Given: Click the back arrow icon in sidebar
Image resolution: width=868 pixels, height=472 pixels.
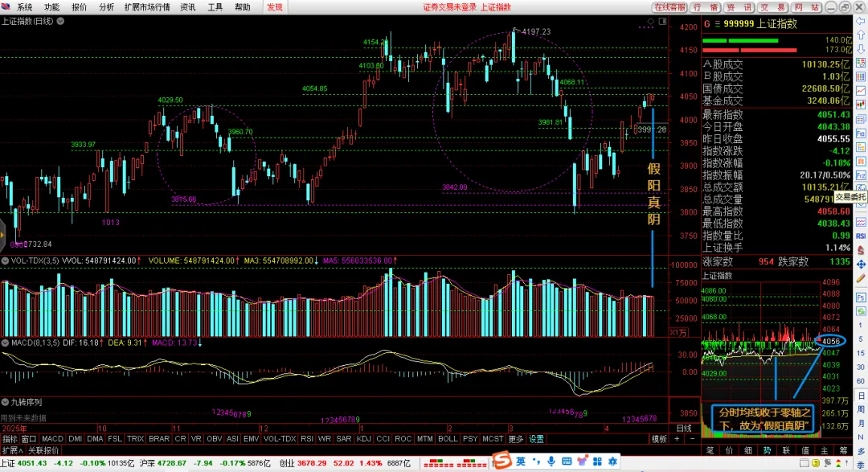Looking at the screenshot, I should pos(861,21).
